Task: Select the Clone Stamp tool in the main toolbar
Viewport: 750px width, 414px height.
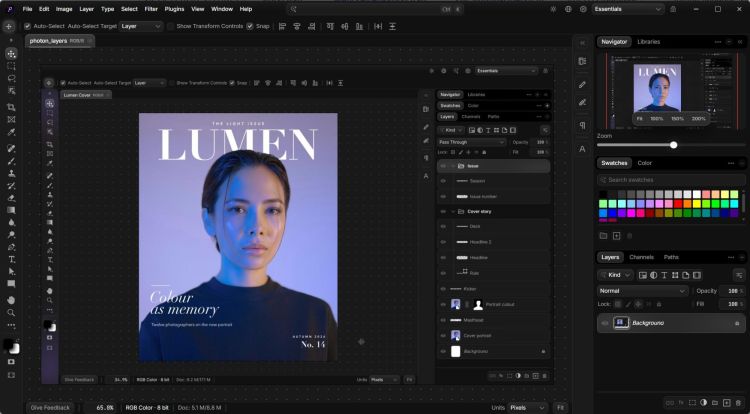Action: pyautogui.click(x=11, y=174)
